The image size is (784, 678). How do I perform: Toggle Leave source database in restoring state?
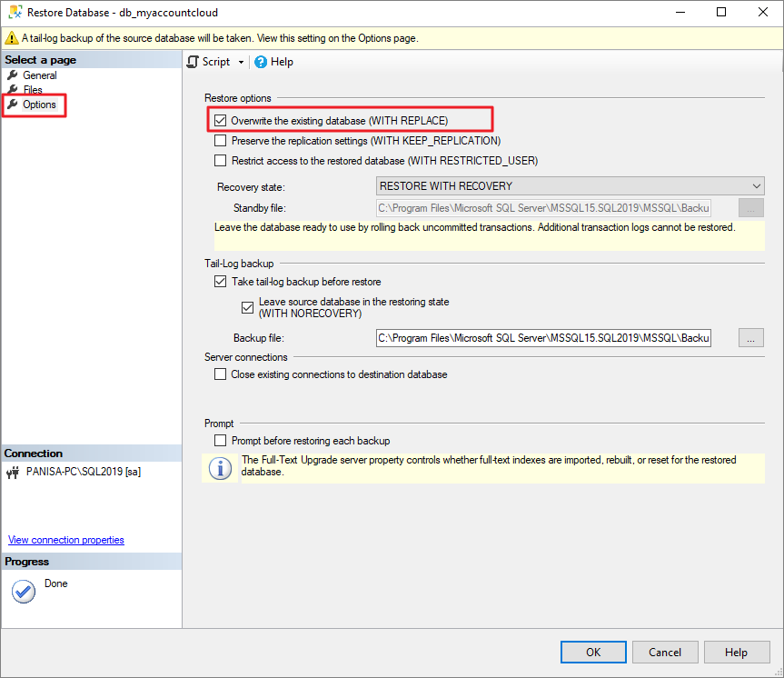[x=247, y=308]
